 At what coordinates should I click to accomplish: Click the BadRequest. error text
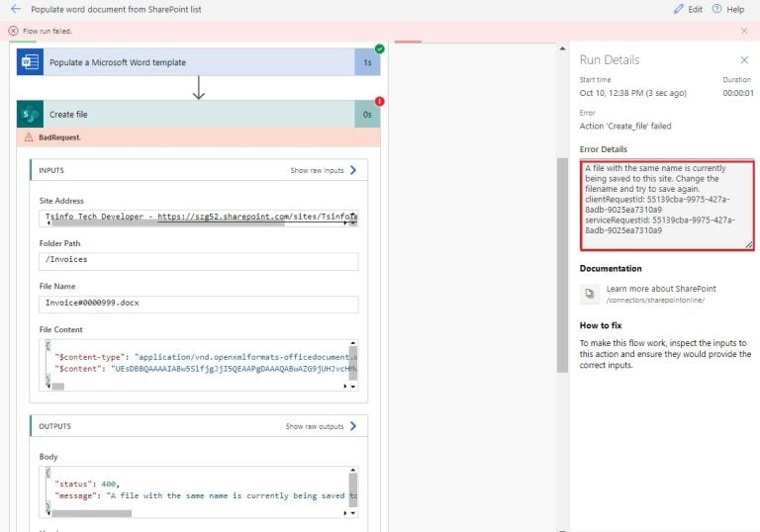[59, 137]
